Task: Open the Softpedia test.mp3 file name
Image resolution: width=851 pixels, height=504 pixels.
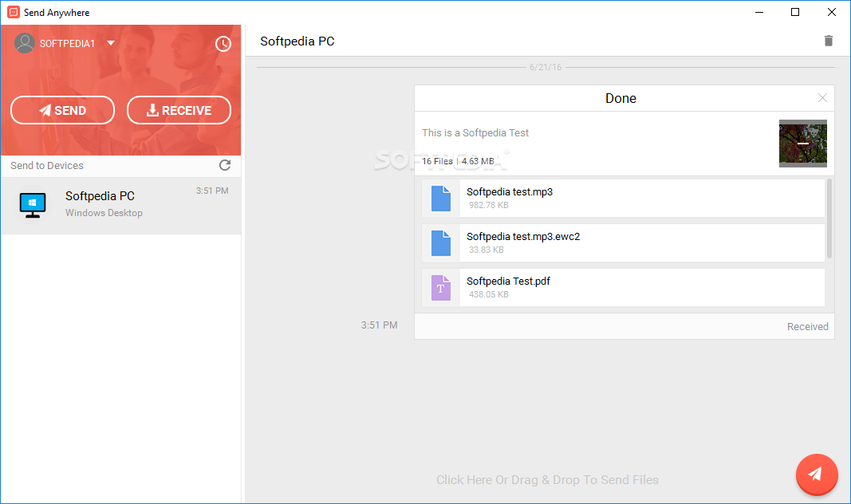Action: 510,191
